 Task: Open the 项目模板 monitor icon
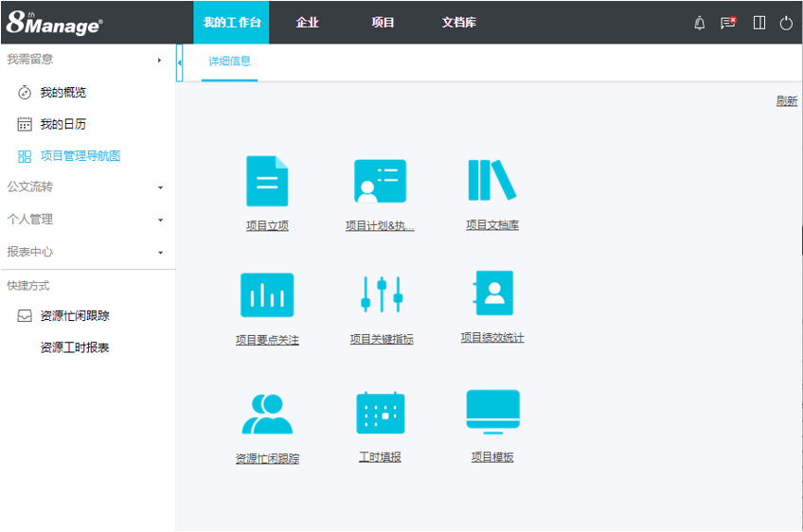[492, 411]
